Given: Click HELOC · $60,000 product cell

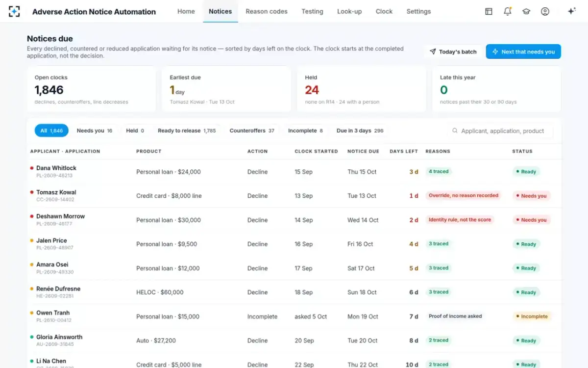Looking at the screenshot, I should (x=160, y=292).
